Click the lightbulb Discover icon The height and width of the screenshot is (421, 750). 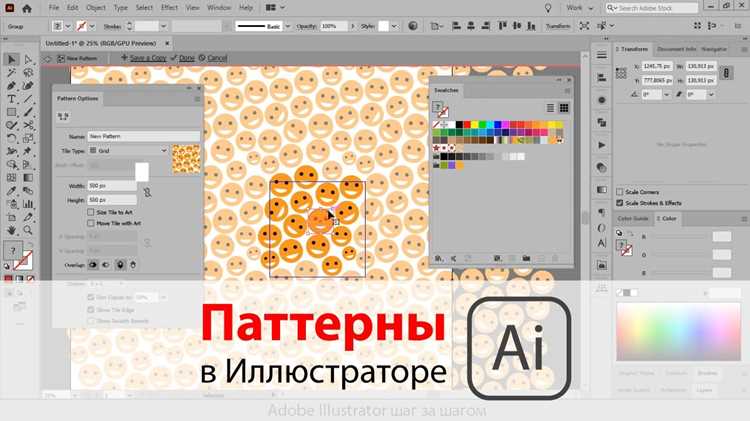click(x=548, y=8)
